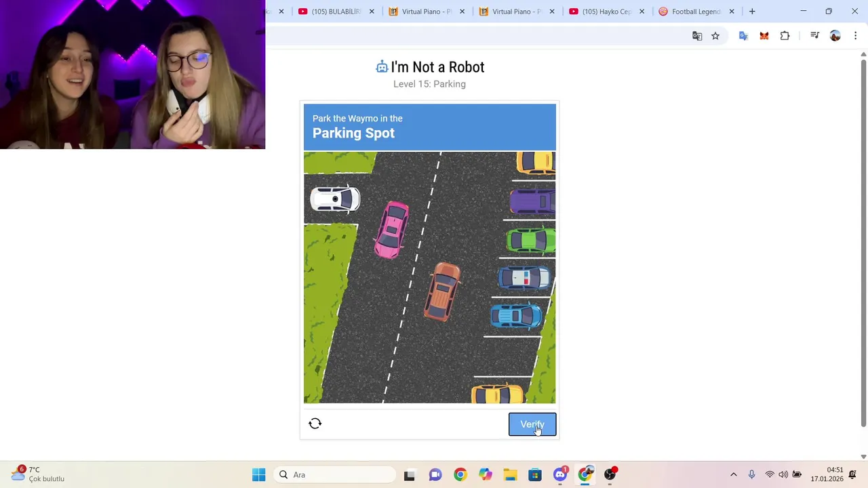The height and width of the screenshot is (488, 868).
Task: Click the translate page icon in address bar
Action: [697, 36]
